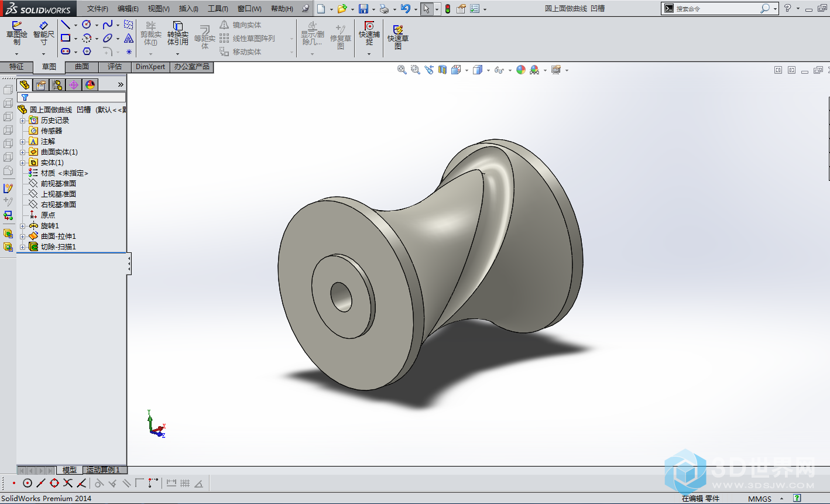Select the Straight Slot sketch tool

66,52
